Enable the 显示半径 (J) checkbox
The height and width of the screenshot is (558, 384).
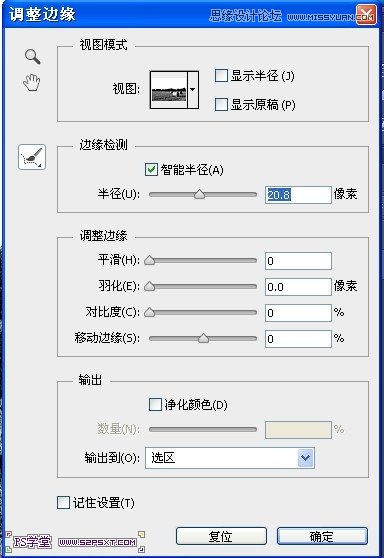click(221, 76)
